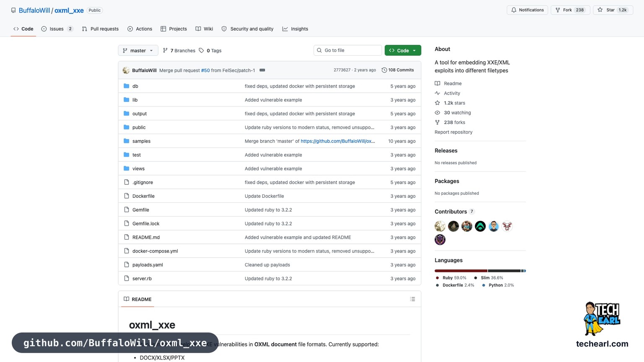644x362 pixels.
Task: Click the Ruby 59.0% language entry
Action: click(451, 278)
